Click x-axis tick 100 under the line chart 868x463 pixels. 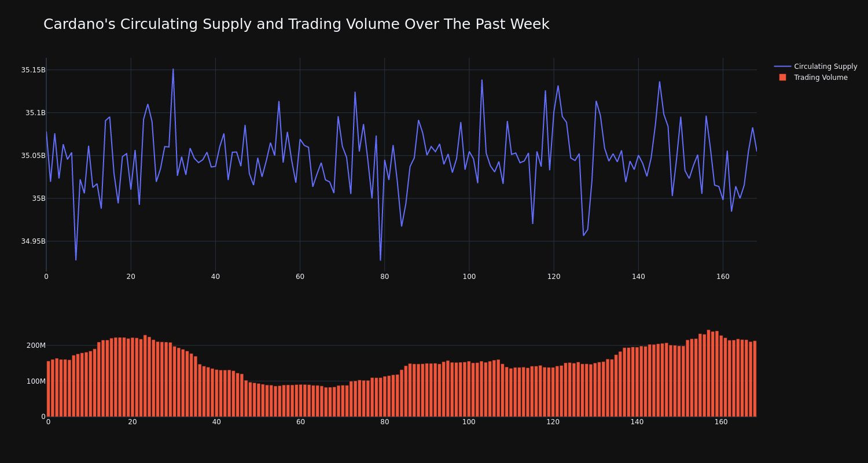point(469,277)
